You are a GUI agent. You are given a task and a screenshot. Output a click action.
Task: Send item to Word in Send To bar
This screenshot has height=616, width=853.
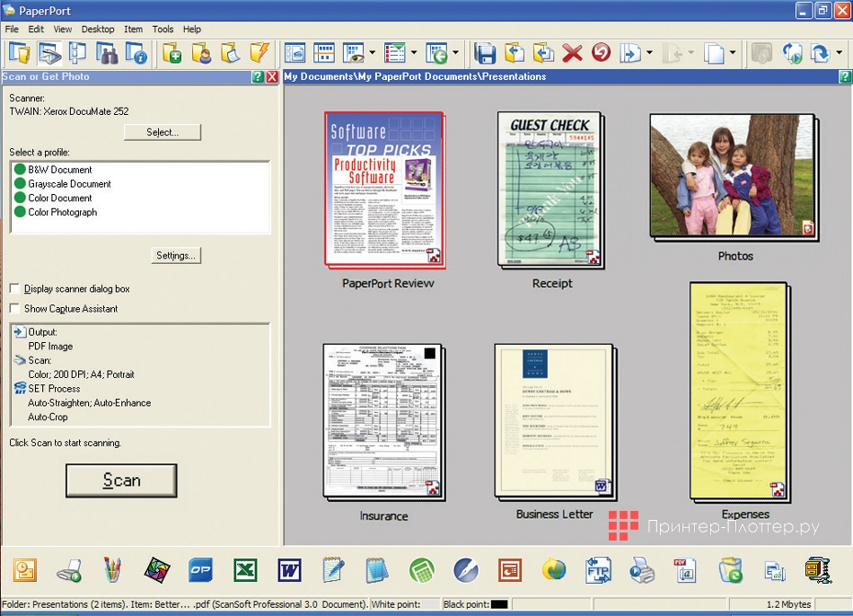point(289,570)
